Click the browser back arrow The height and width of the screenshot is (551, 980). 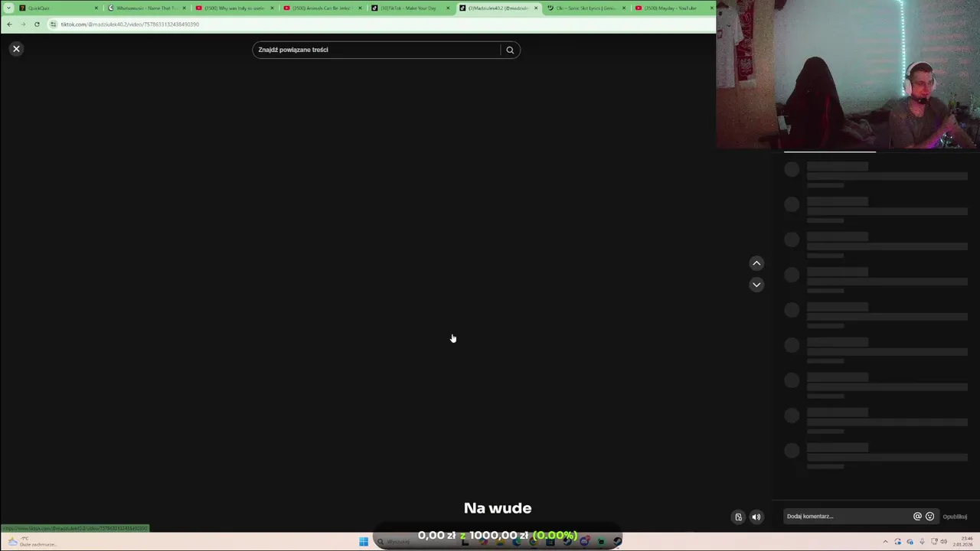tap(9, 24)
